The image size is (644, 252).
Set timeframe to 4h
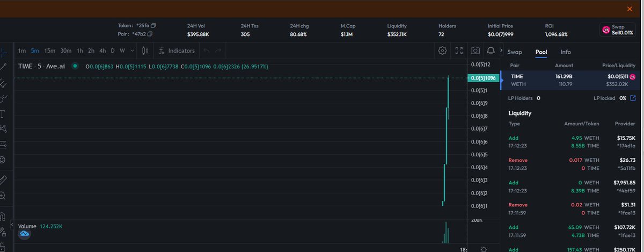coord(103,51)
